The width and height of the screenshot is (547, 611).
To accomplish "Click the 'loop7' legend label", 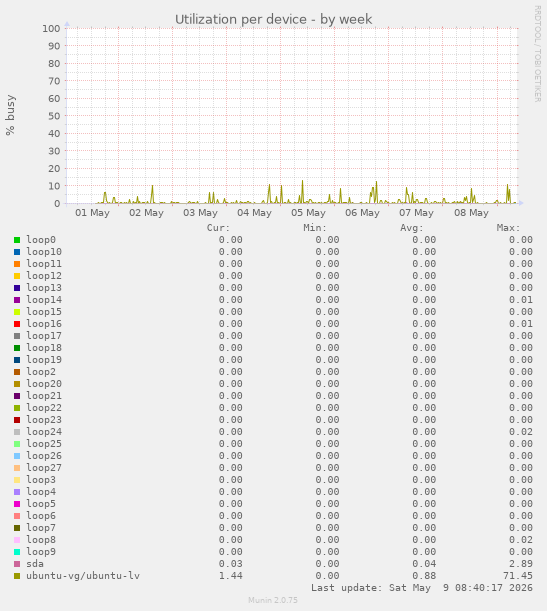I will [41, 528].
